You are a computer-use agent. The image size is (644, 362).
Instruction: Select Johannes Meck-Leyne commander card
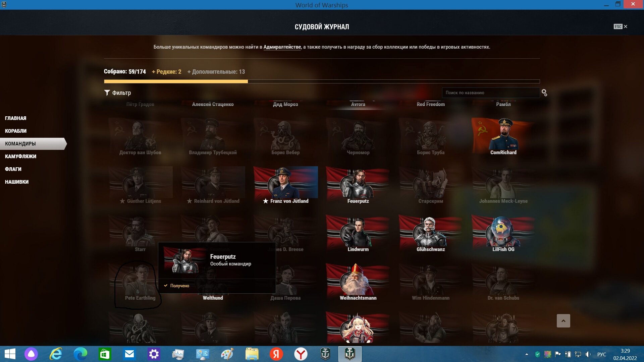[x=503, y=185]
